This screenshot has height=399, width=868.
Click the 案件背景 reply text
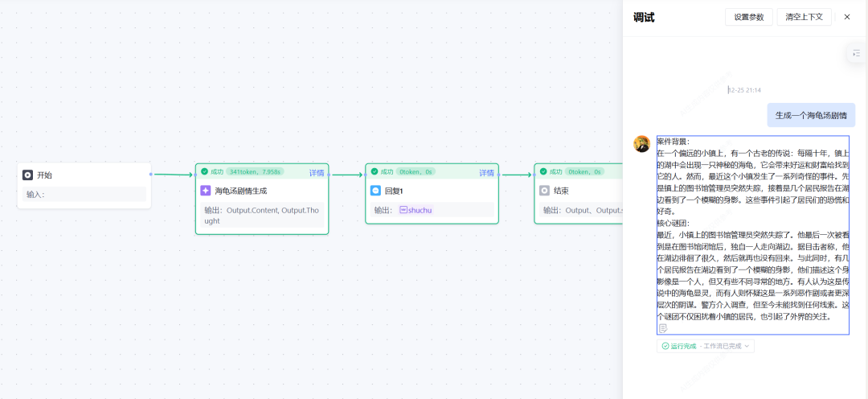coord(674,142)
